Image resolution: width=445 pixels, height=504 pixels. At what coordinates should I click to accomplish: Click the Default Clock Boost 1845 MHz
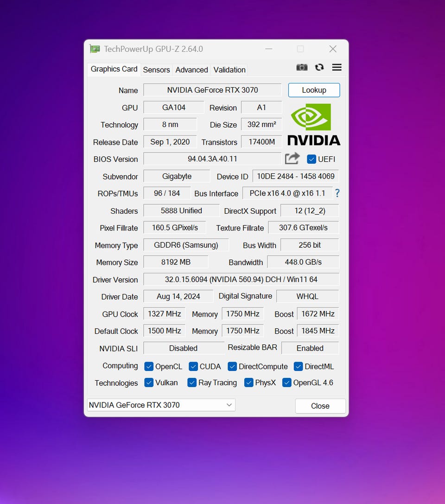pyautogui.click(x=318, y=331)
